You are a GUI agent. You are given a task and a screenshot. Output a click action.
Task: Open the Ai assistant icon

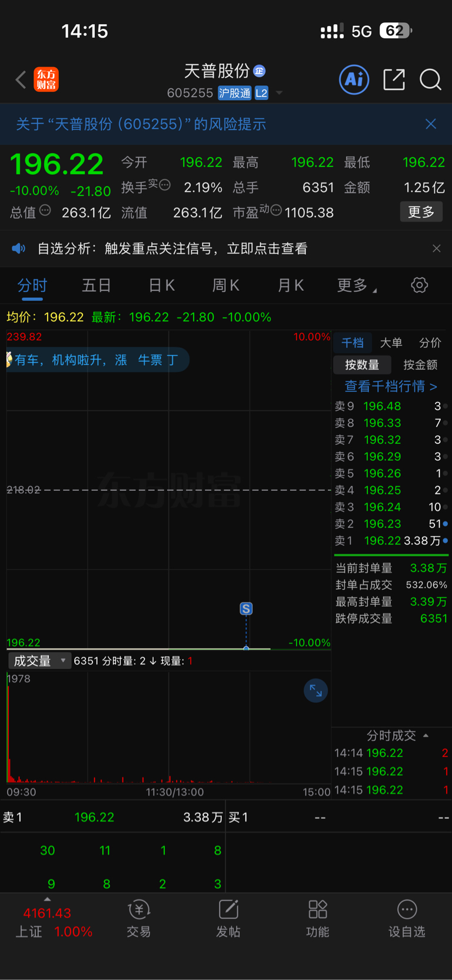tap(354, 79)
